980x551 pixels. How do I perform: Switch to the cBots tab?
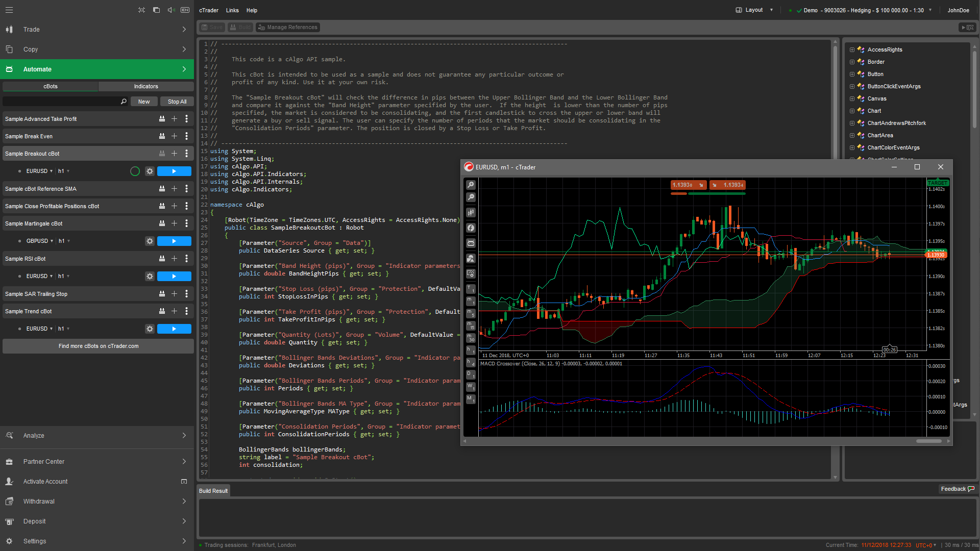click(x=50, y=87)
